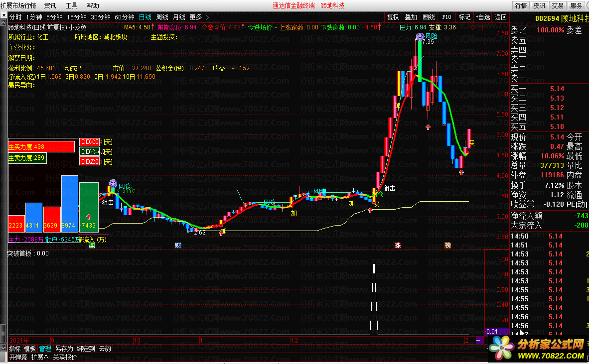This screenshot has width=589, height=364.
Task: Click the red up arrow in green -7433 bar
Action: (89, 217)
